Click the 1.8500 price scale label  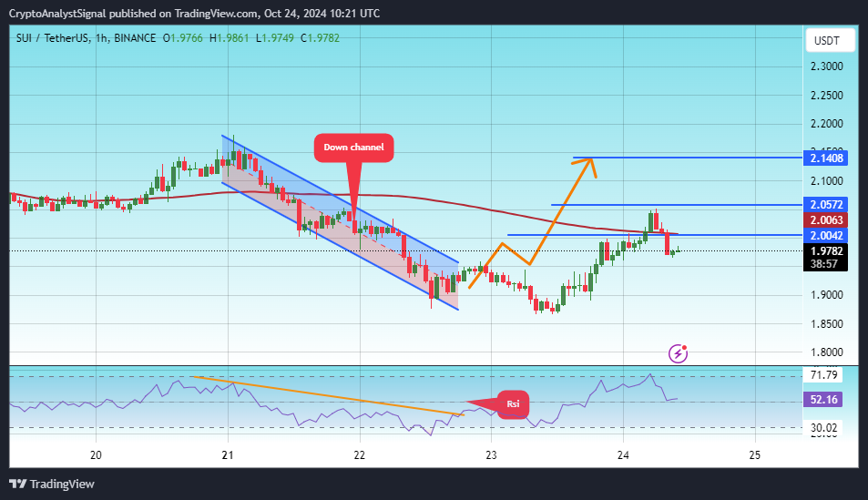(826, 324)
